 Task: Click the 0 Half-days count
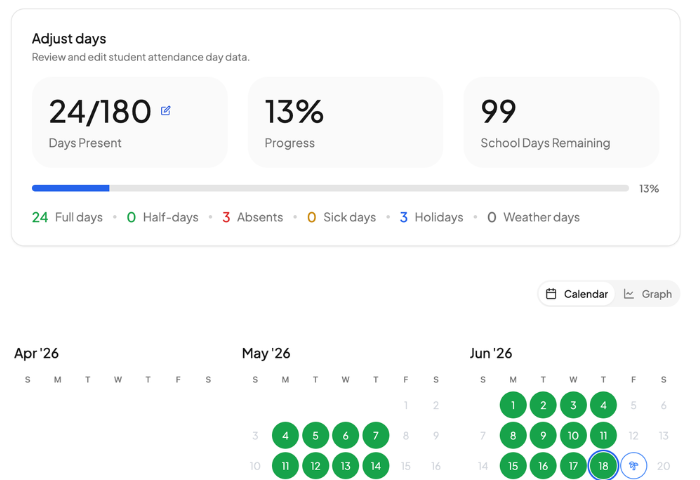(162, 217)
